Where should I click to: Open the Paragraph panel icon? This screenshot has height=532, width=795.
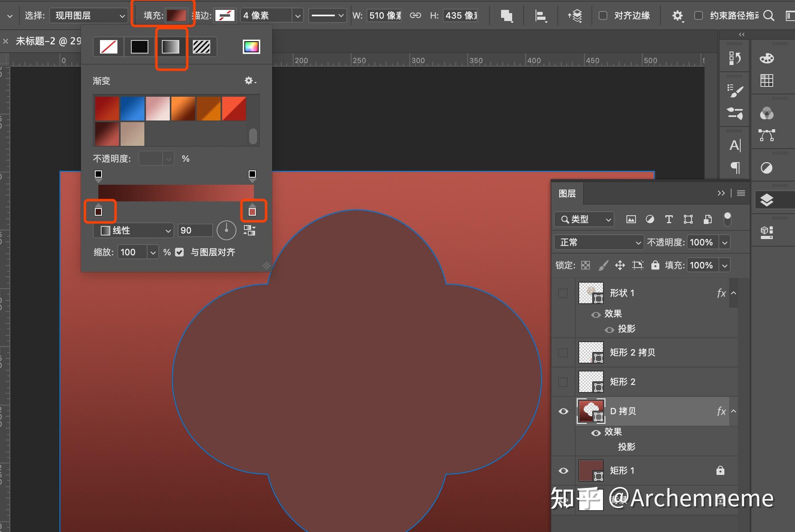735,168
